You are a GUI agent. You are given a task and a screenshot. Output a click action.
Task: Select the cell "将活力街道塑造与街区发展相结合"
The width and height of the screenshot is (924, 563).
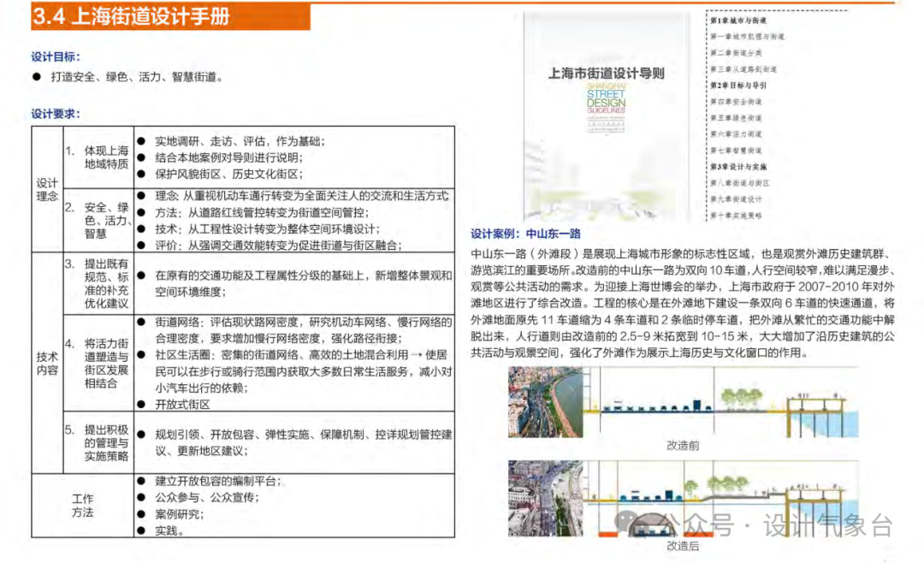(106, 363)
